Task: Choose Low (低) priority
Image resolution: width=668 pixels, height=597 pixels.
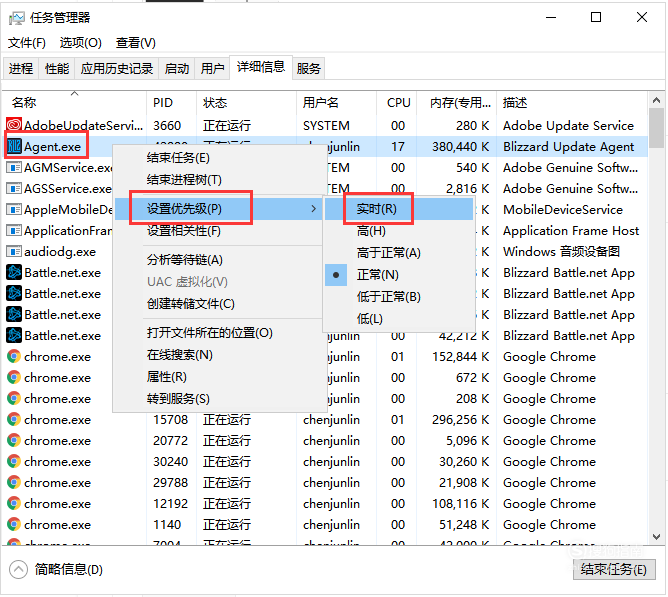Action: (399, 319)
